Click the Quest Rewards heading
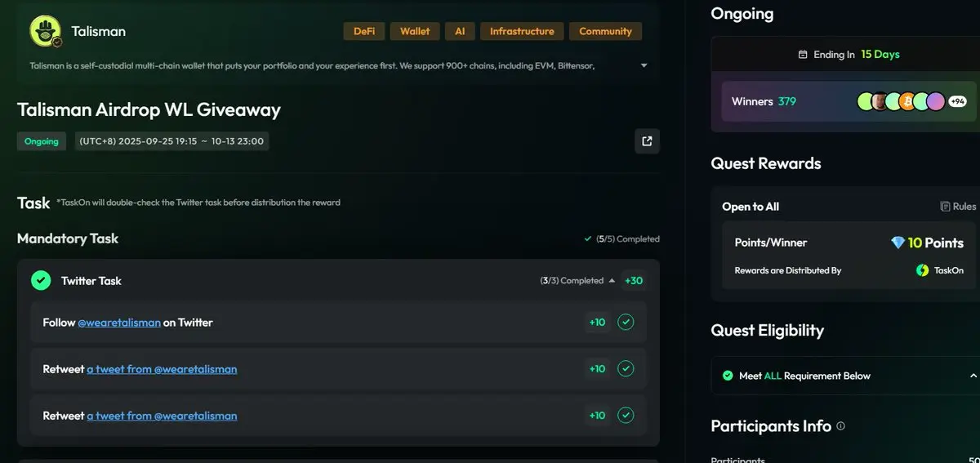This screenshot has width=980, height=463. coord(766,163)
